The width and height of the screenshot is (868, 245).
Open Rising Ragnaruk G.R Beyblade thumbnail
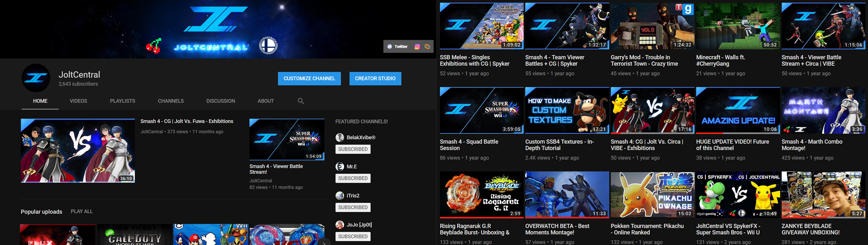pos(481,195)
